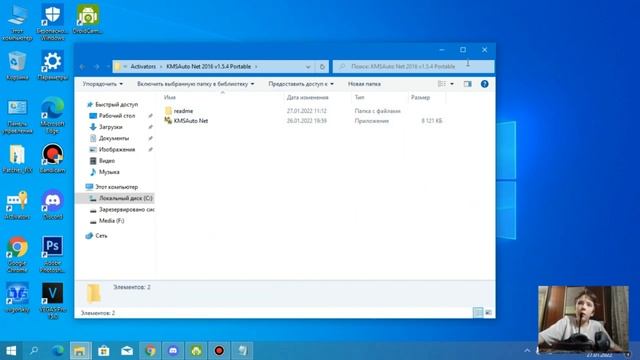Open File Explorer from the taskbar

[80, 351]
